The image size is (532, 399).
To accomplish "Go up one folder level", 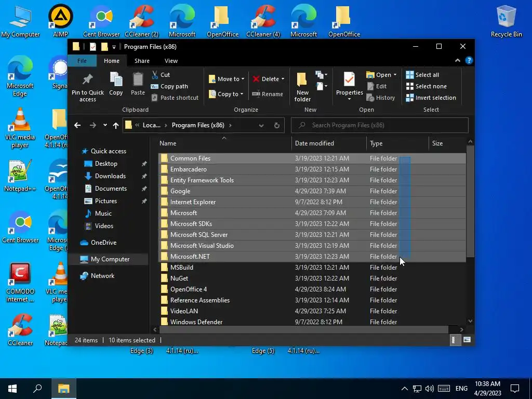I will pos(116,125).
